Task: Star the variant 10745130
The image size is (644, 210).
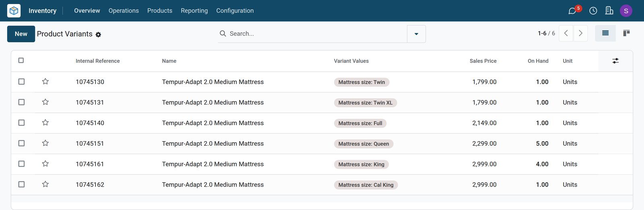Action: (x=45, y=82)
